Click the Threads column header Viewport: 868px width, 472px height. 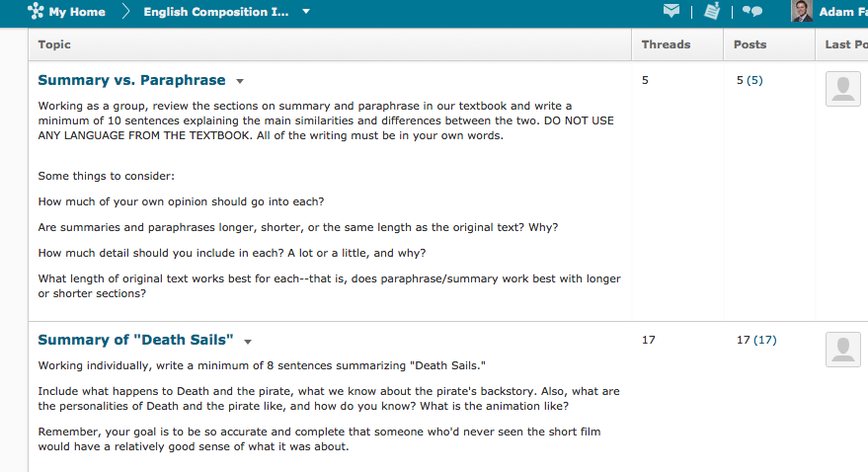point(666,44)
